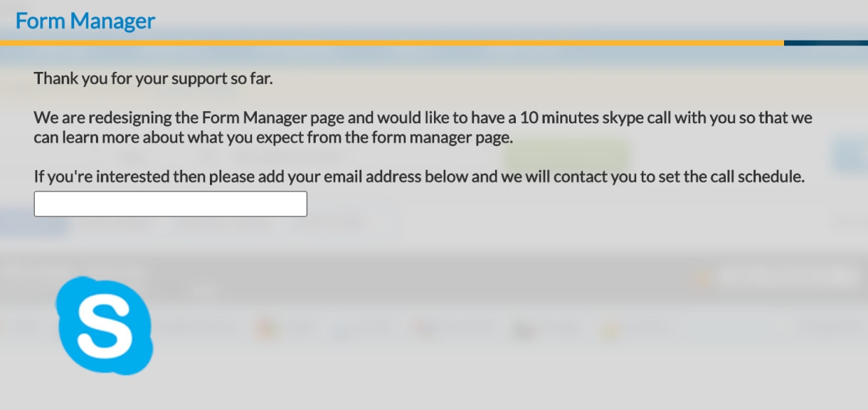Viewport: 868px width, 410px height.
Task: Click the blurred red-orange middle icon in background toolbar
Action: click(x=425, y=328)
